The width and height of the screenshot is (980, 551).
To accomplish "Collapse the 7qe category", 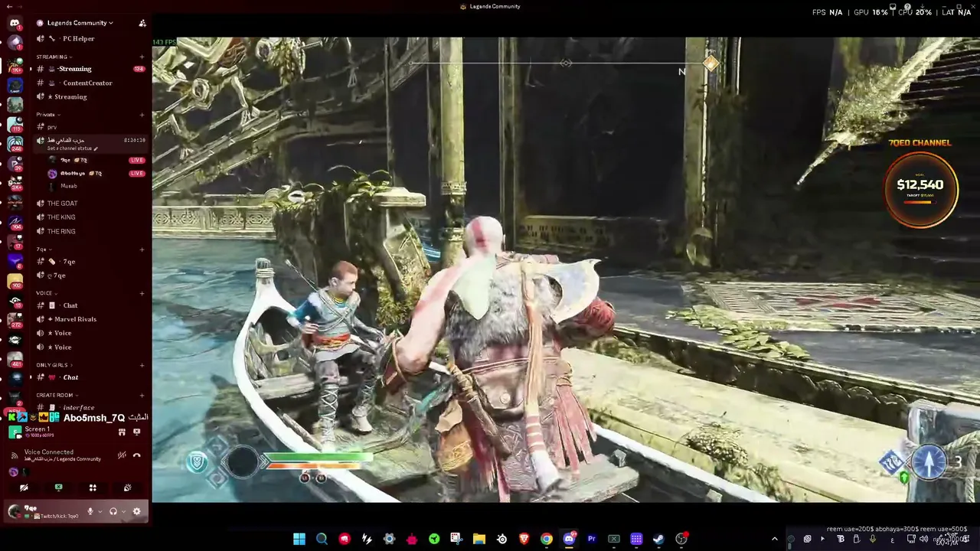I will [44, 249].
